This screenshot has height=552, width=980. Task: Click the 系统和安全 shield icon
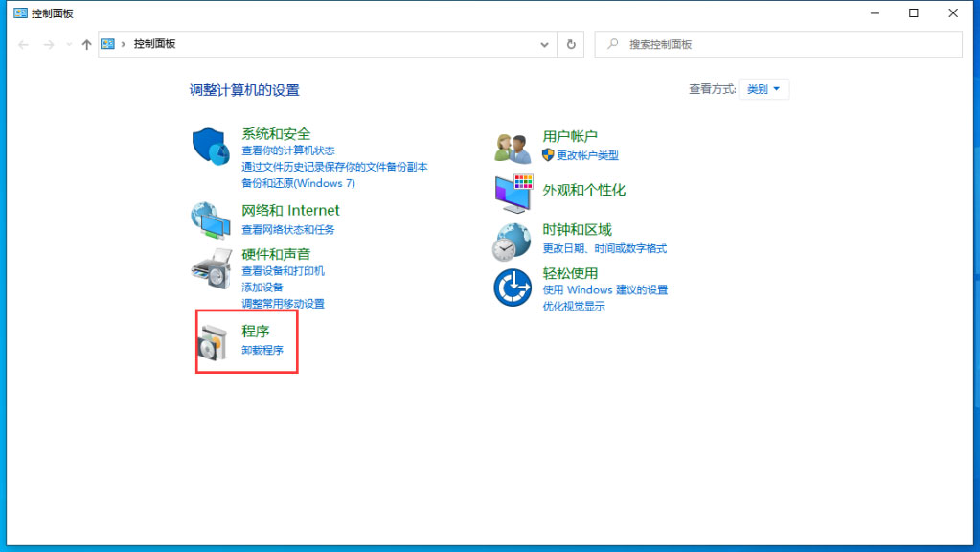pyautogui.click(x=211, y=147)
